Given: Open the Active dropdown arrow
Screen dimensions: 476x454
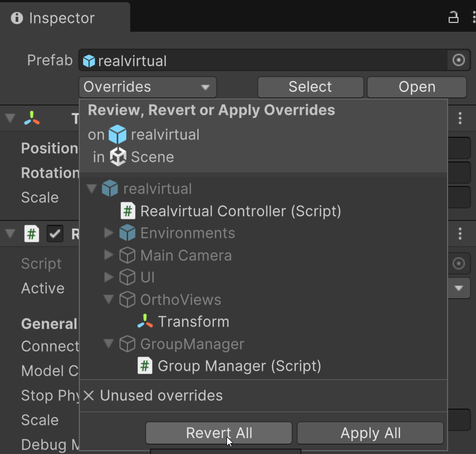Looking at the screenshot, I should click(458, 288).
